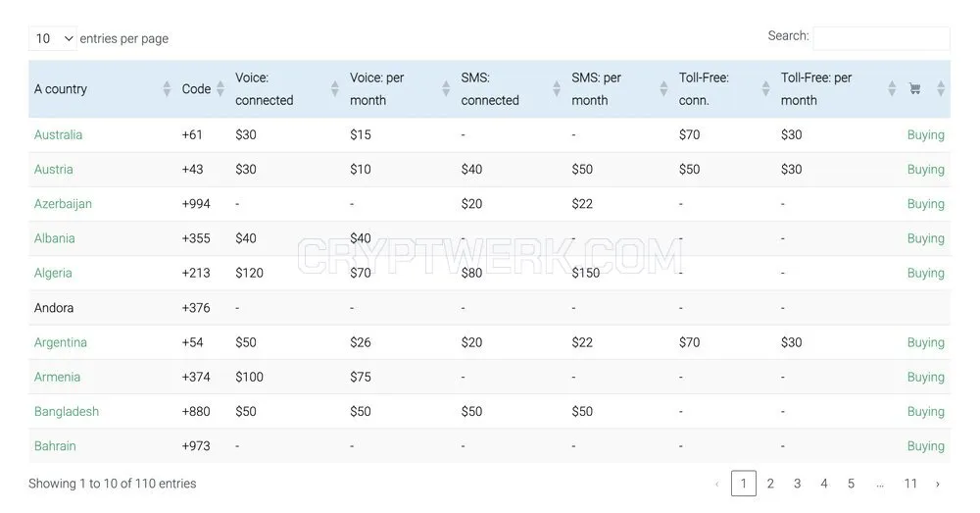Sort by Toll-Free: per month column arrows

click(x=892, y=89)
